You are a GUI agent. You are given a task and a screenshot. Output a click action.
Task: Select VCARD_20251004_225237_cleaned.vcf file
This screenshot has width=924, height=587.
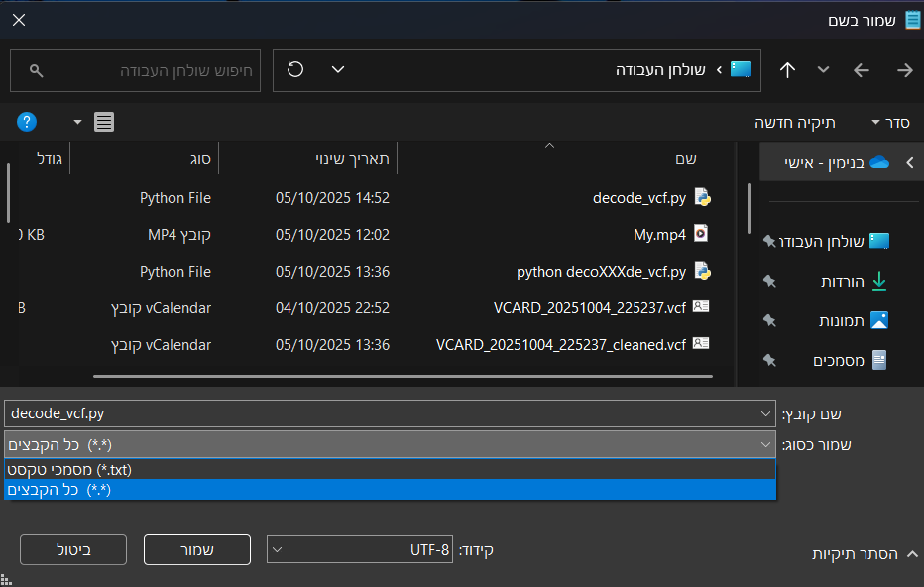[561, 345]
